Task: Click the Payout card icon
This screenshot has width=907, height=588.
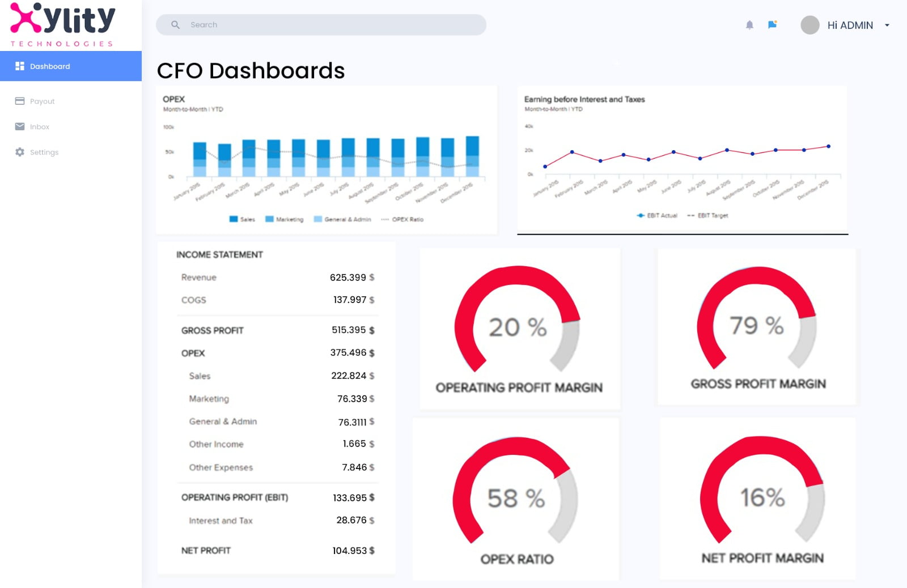Action: 20,101
